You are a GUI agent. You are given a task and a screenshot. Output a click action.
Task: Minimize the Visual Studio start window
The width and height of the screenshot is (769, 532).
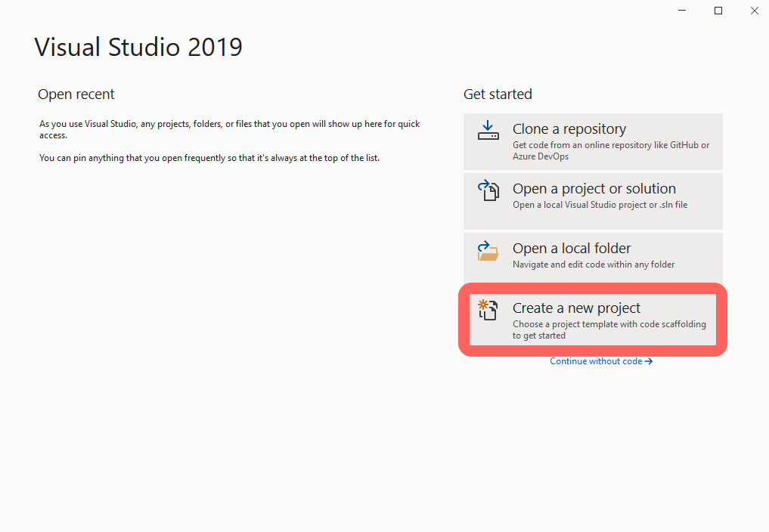tap(682, 11)
